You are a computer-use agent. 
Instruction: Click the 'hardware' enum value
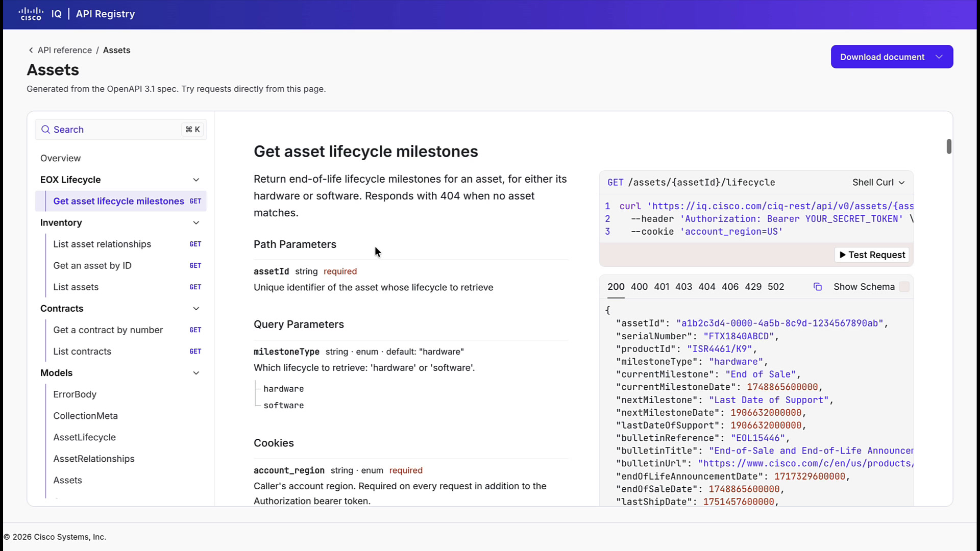click(x=283, y=389)
